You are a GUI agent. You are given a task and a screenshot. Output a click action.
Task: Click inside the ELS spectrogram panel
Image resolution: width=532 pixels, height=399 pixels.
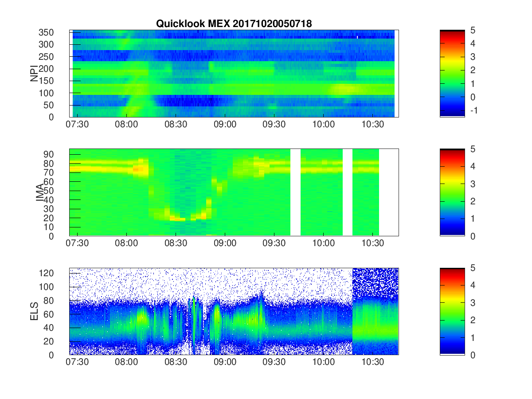(x=234, y=311)
